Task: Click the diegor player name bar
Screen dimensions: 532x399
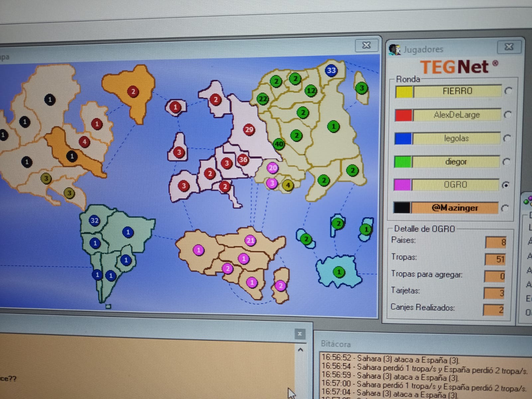Action: 456,162
